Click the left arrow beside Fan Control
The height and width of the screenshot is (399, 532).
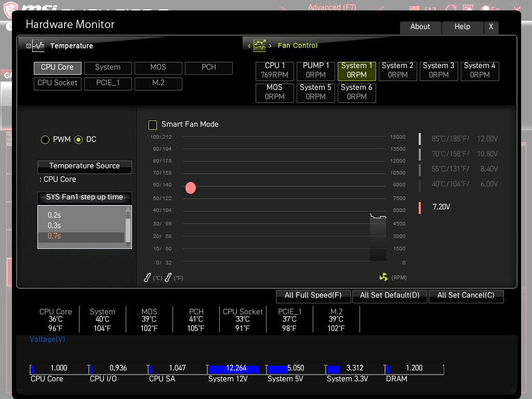[249, 46]
